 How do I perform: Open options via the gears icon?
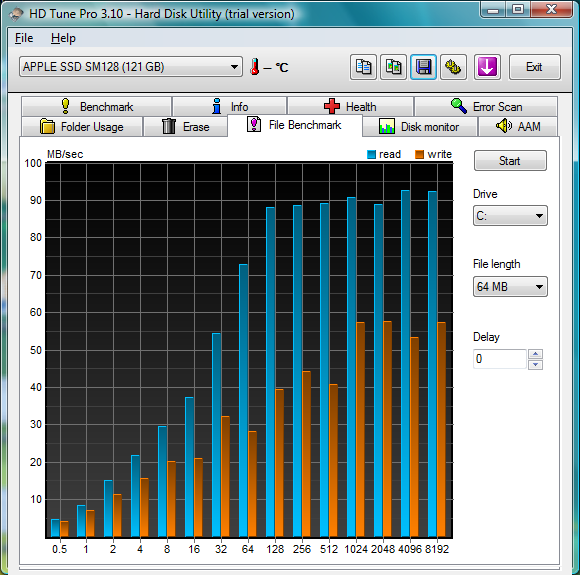pos(453,67)
